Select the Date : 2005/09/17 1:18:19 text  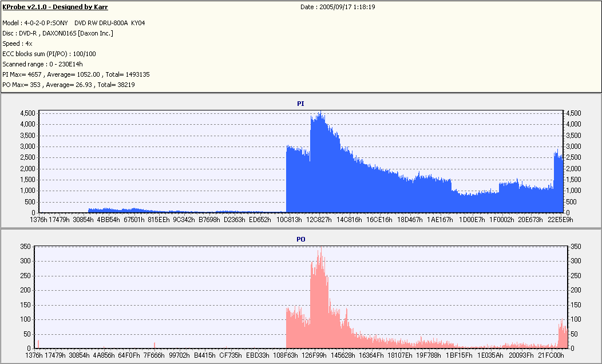[338, 7]
